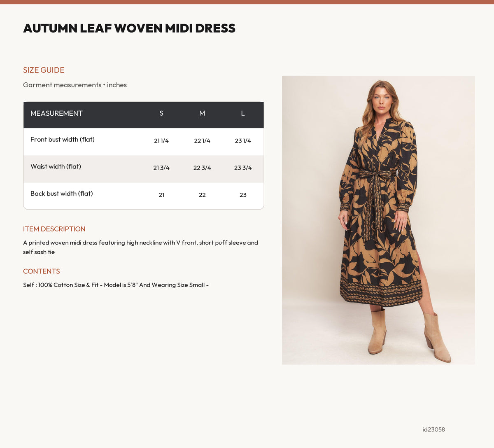
Task: Open the model dress product photo
Action: click(x=378, y=220)
